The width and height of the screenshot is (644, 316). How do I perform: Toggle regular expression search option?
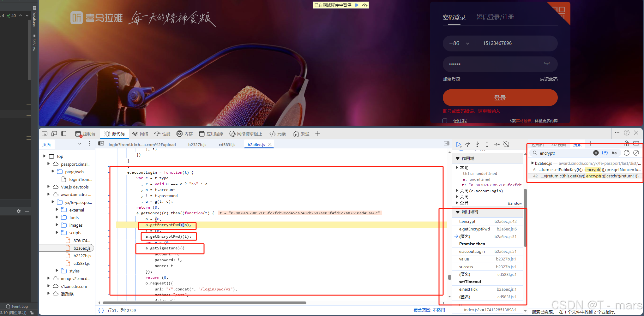click(605, 153)
